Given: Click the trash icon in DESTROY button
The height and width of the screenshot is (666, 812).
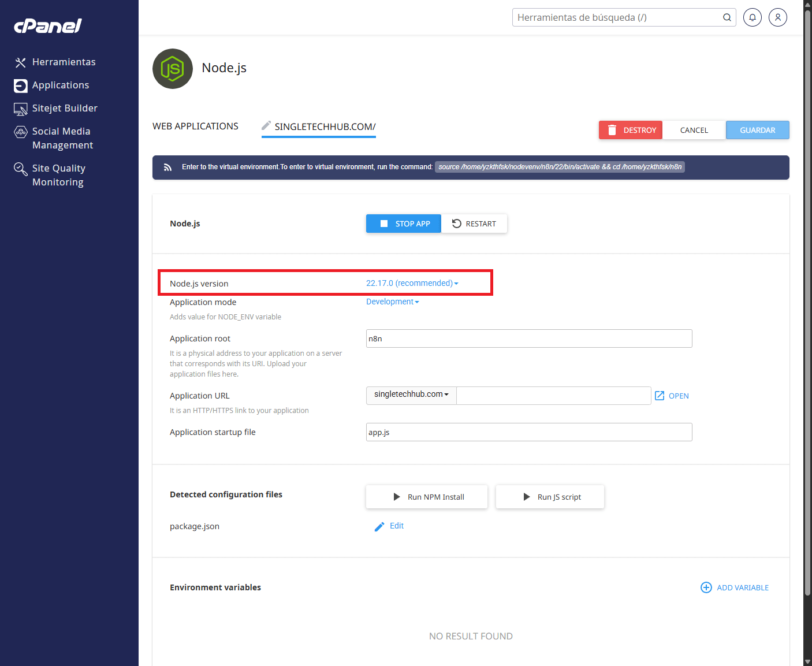Looking at the screenshot, I should tap(612, 130).
